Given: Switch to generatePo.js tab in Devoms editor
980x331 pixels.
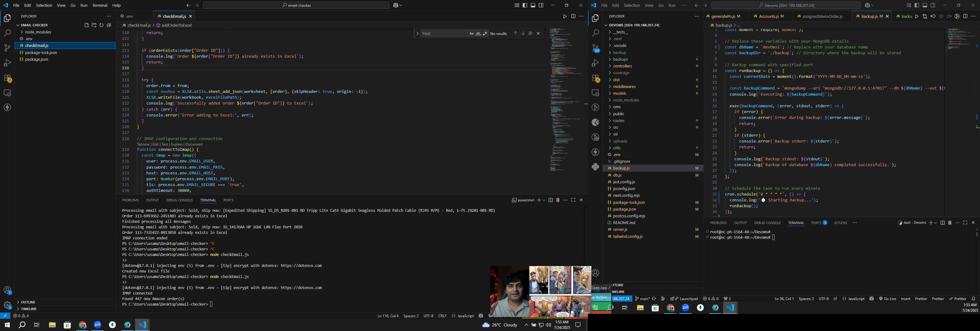Looking at the screenshot, I should 726,16.
